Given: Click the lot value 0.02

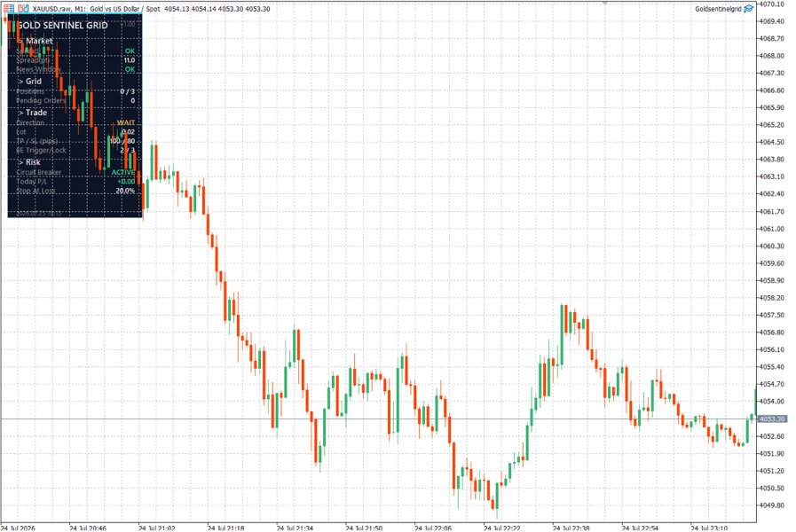Looking at the screenshot, I should tap(129, 132).
